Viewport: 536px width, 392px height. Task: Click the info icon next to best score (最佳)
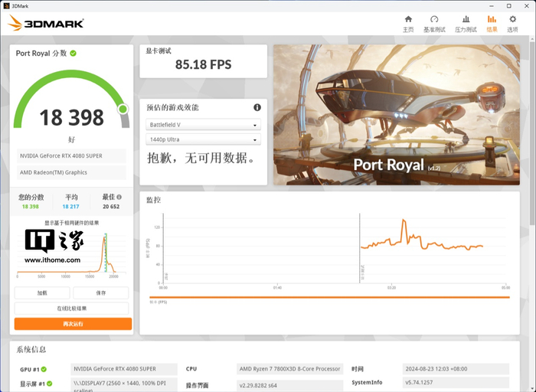pos(119,198)
